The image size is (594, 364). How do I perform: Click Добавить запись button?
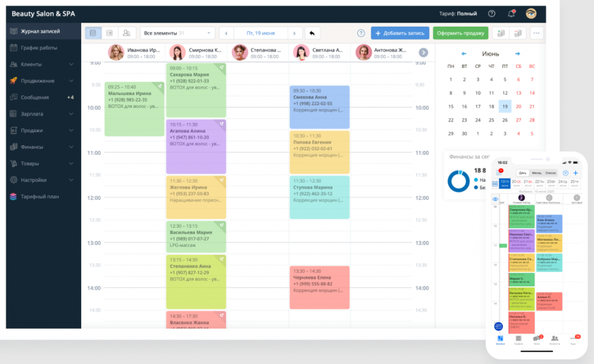[x=400, y=33]
